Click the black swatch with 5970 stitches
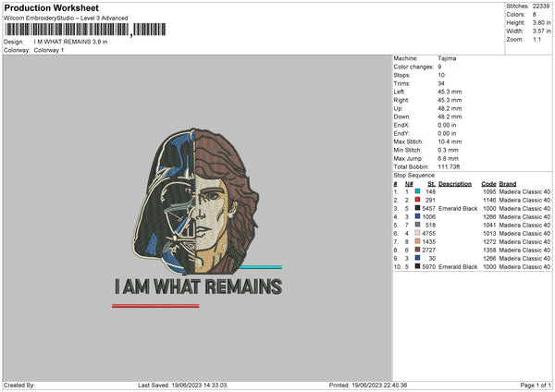 pyautogui.click(x=418, y=266)
